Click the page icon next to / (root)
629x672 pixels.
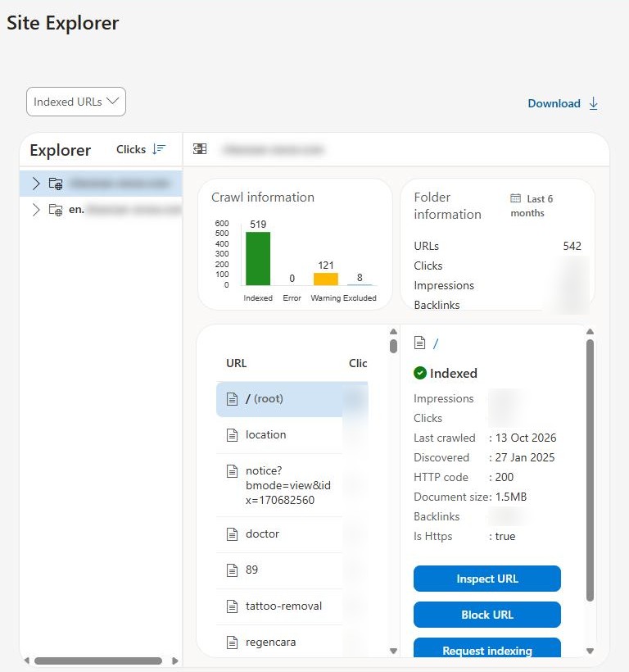(x=232, y=399)
